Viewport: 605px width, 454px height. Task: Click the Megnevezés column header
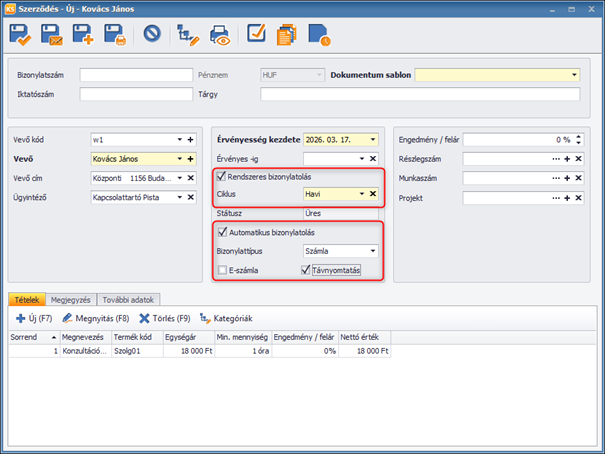click(x=86, y=337)
